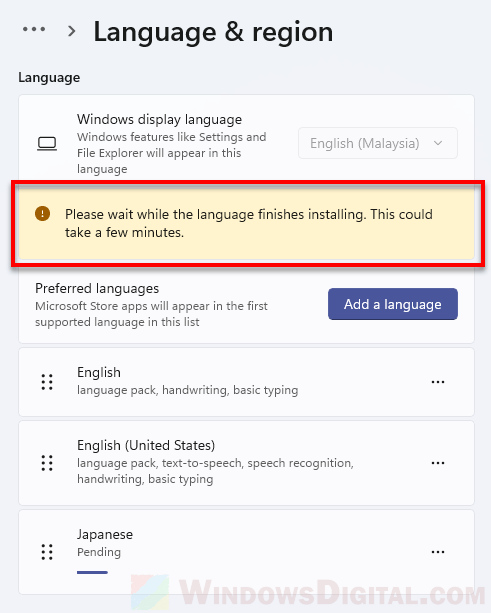The image size is (491, 613).
Task: Open more options for English
Action: tap(438, 382)
